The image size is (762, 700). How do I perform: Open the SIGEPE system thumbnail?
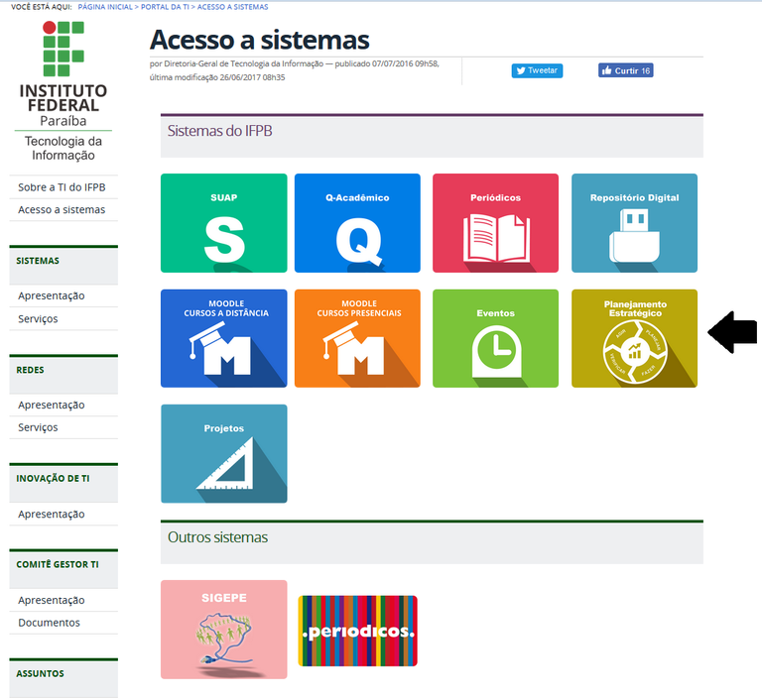pos(223,629)
